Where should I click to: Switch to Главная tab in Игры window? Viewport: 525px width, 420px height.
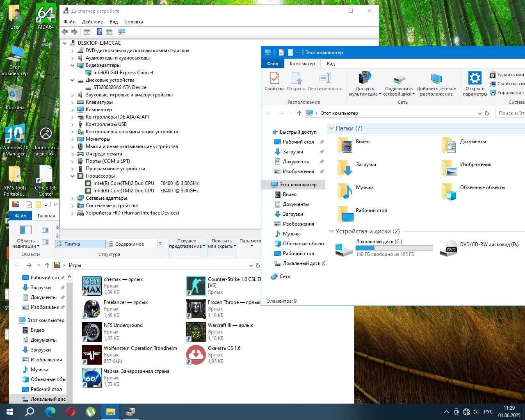(x=46, y=216)
